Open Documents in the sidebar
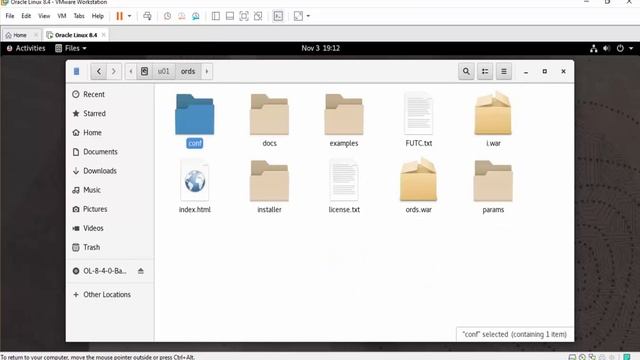640x360 pixels. tap(110, 152)
